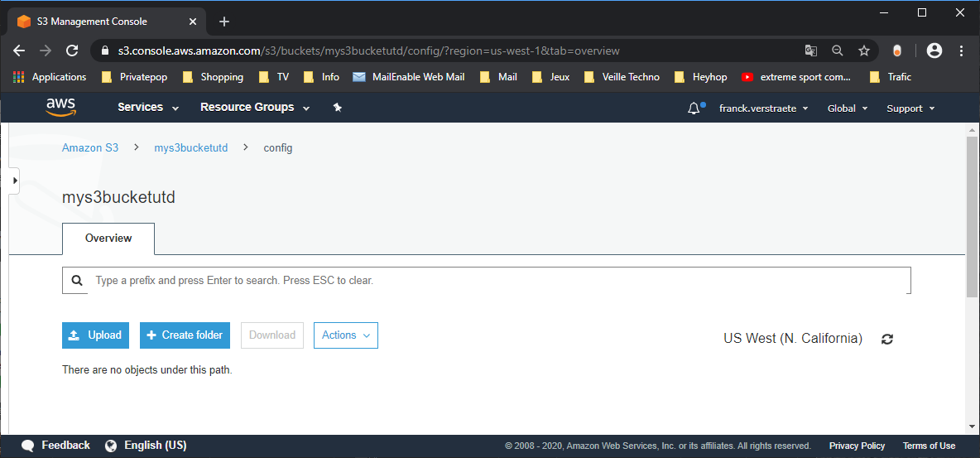The height and width of the screenshot is (458, 980).
Task: Click the 'config' breadcrumb text
Action: pos(277,148)
